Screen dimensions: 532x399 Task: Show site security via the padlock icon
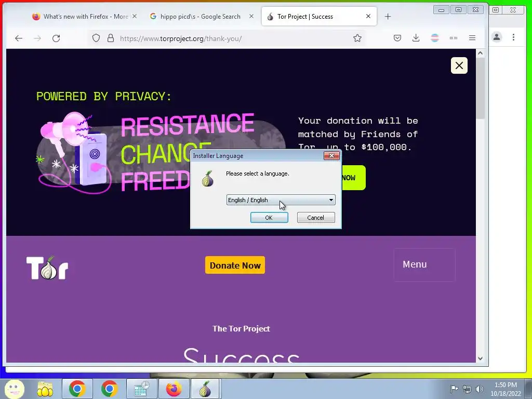click(111, 38)
